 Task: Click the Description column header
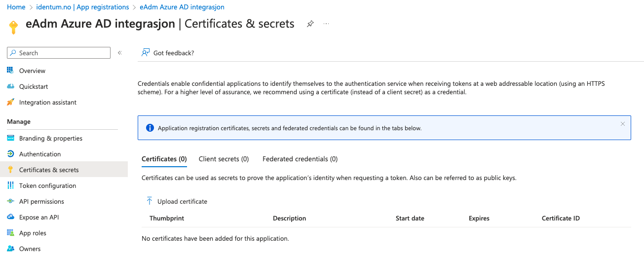click(290, 218)
